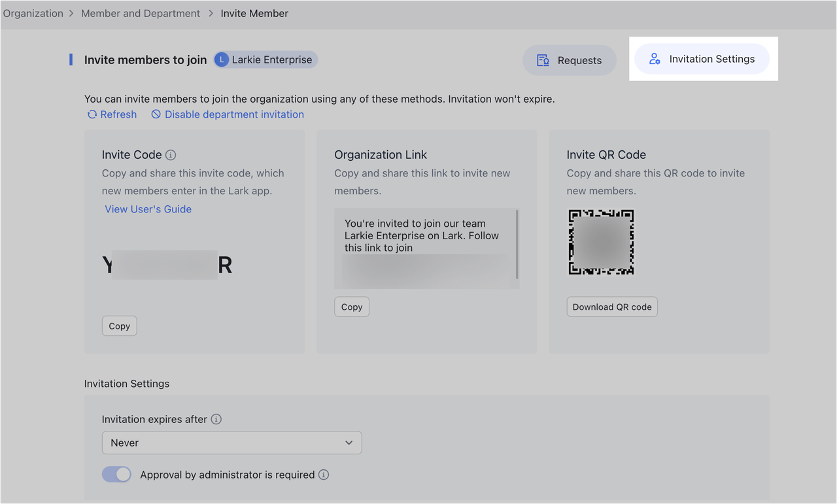Select the person-gear icon for Invitation Settings
The image size is (837, 504).
(x=655, y=58)
